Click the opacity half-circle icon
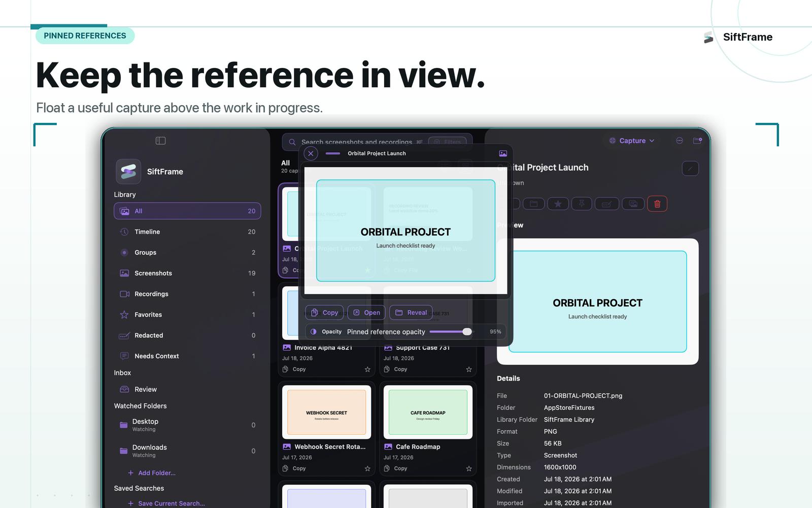 tap(313, 332)
